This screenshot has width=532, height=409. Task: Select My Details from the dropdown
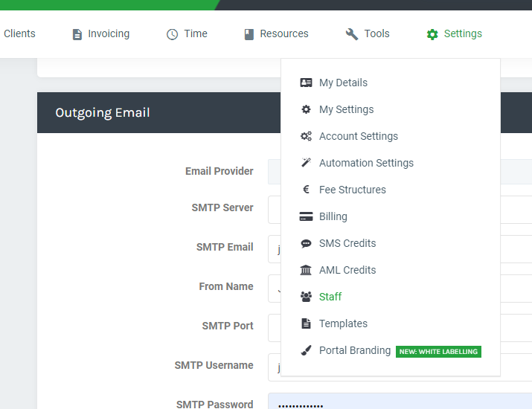click(343, 83)
